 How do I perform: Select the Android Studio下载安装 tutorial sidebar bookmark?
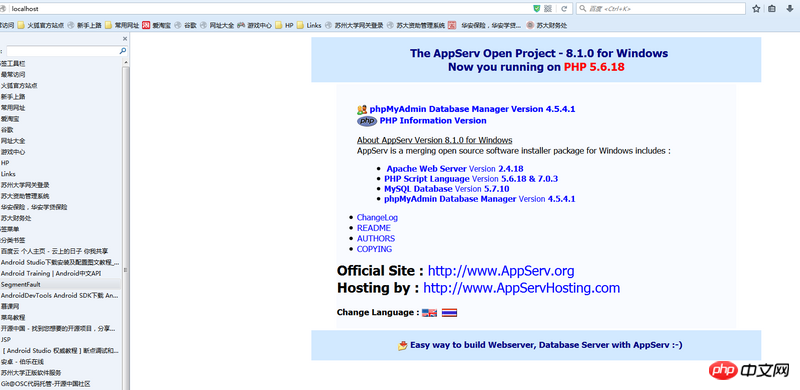60,262
